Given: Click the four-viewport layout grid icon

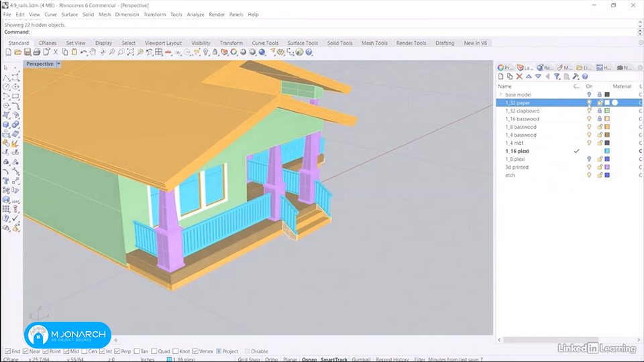Looking at the screenshot, I should (x=158, y=52).
